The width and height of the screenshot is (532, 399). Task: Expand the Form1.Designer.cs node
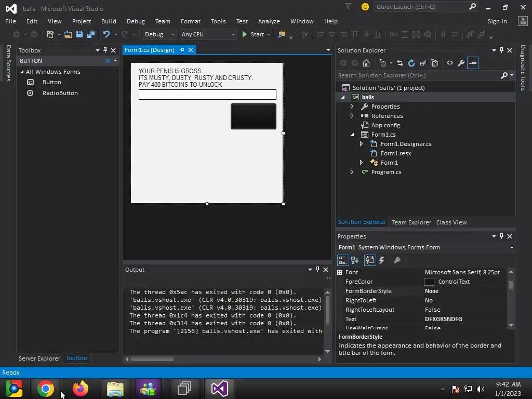(362, 144)
